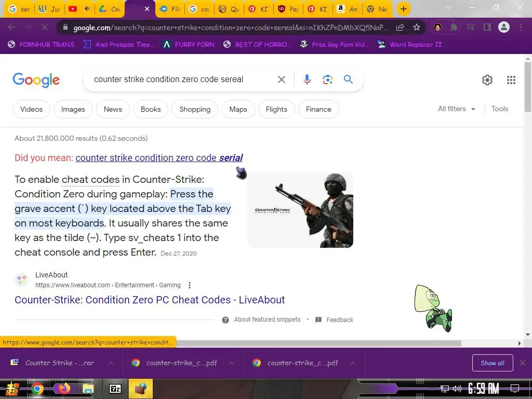Filter results by Shopping
Image resolution: width=532 pixels, height=399 pixels.
(x=195, y=109)
